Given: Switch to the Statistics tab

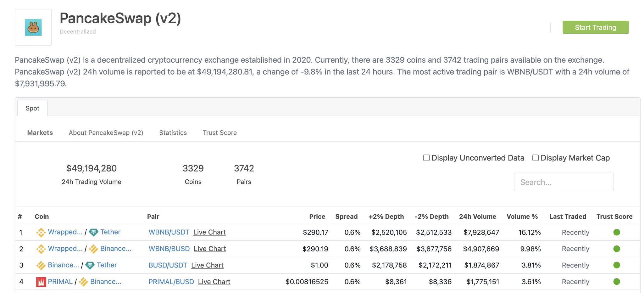Looking at the screenshot, I should pyautogui.click(x=173, y=132).
